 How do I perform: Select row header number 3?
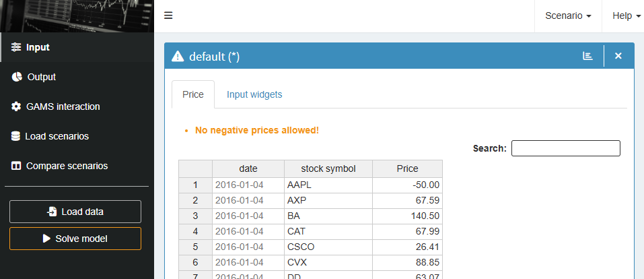195,216
